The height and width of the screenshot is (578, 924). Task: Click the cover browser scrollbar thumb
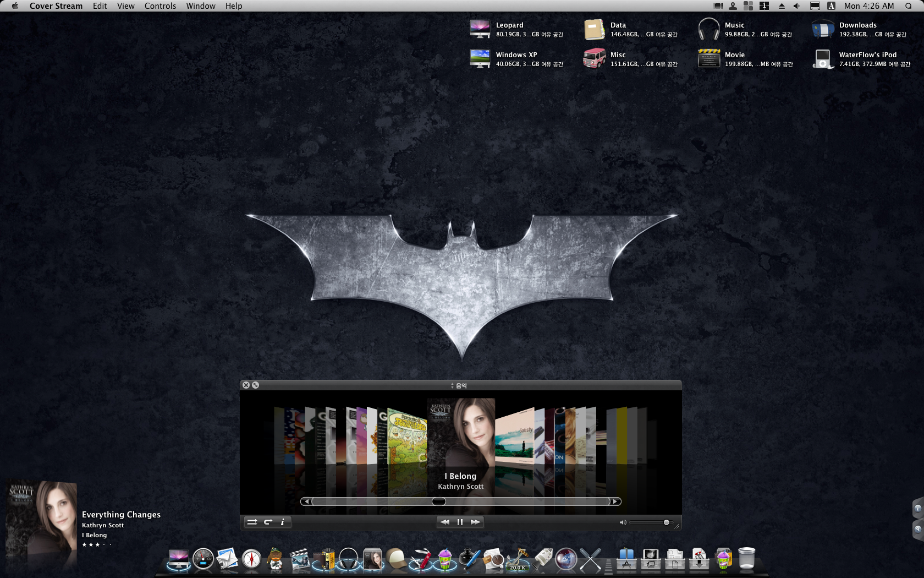pyautogui.click(x=439, y=501)
